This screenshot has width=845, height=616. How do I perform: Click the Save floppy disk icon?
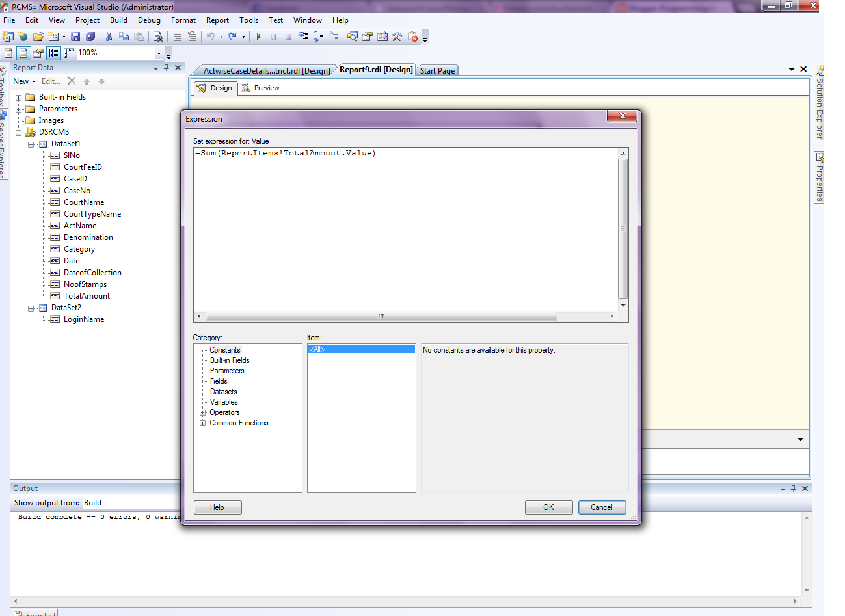tap(75, 36)
